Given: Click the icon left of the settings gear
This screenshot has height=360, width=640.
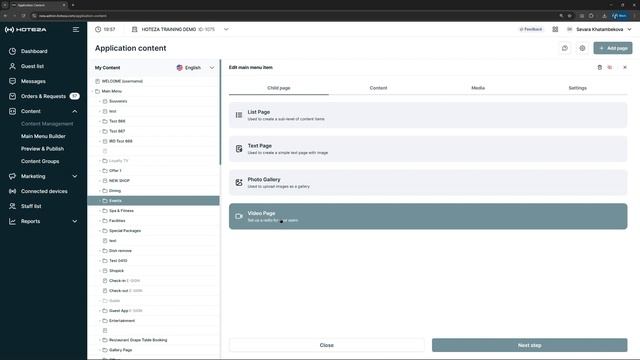Looking at the screenshot, I should point(564,48).
